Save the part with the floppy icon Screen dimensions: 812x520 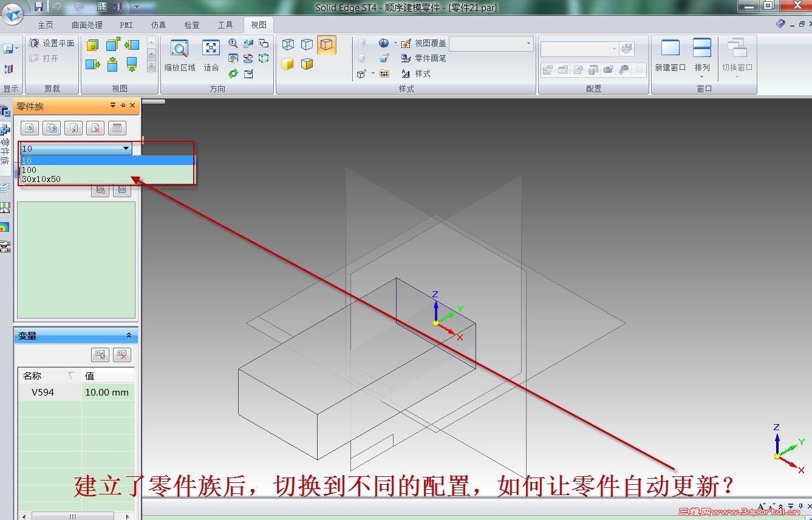pyautogui.click(x=38, y=7)
